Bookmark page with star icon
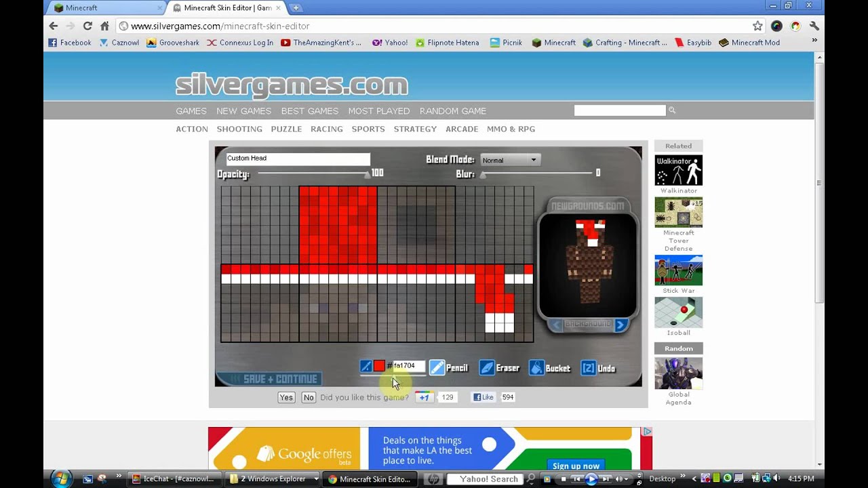The width and height of the screenshot is (868, 488). [x=757, y=26]
